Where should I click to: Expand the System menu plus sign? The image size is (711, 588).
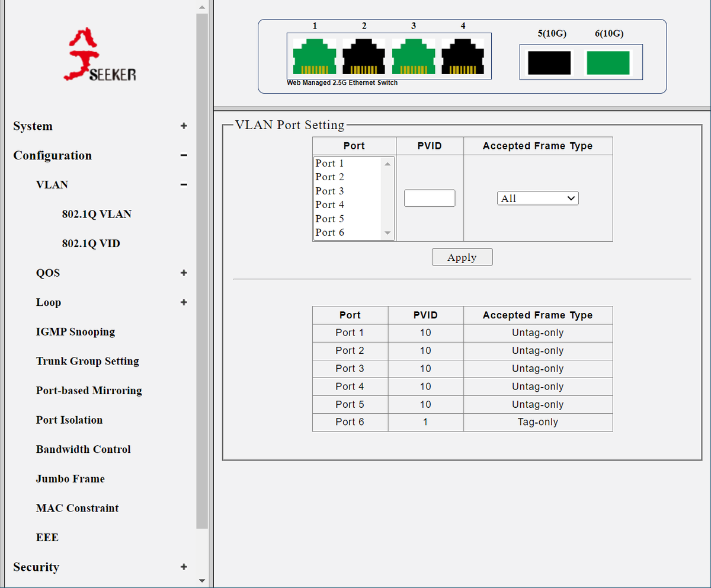click(184, 126)
